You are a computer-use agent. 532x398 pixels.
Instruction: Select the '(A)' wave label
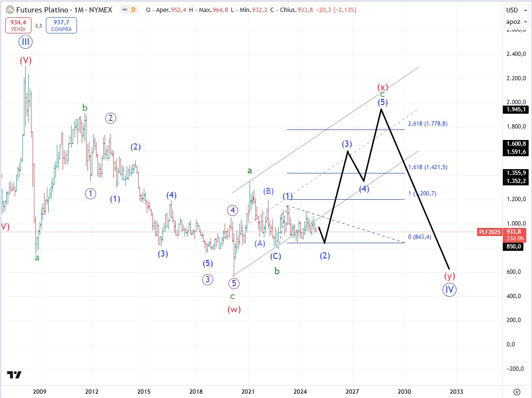coord(260,243)
